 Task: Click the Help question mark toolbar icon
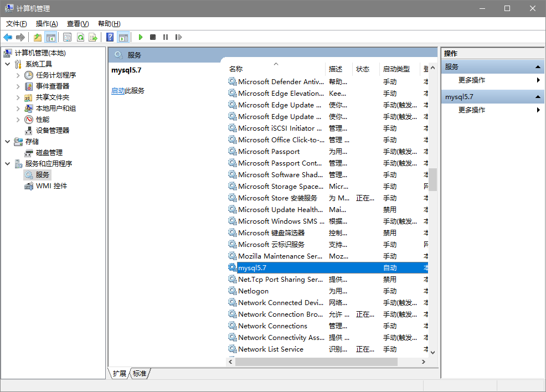[110, 37]
